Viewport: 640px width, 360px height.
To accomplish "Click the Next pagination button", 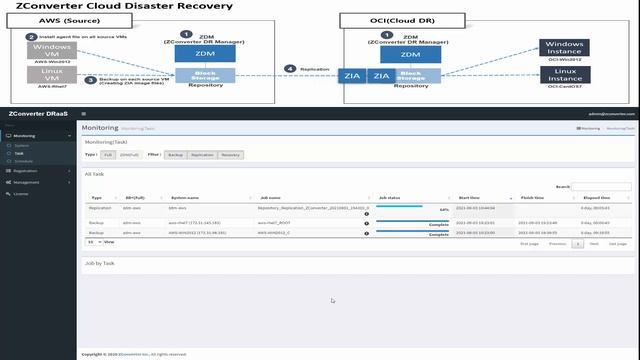I will [x=594, y=244].
